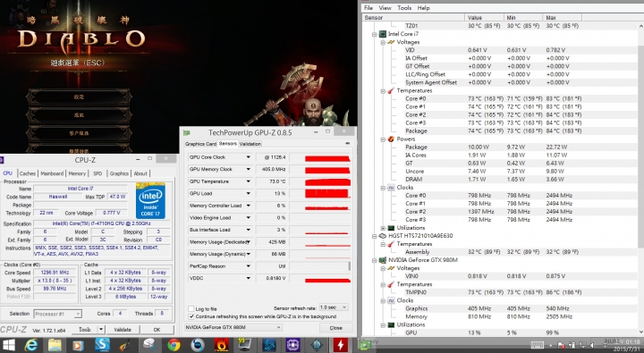
Task: Click the GPU Temperature red graph in GPU-Z
Action: pos(327,181)
